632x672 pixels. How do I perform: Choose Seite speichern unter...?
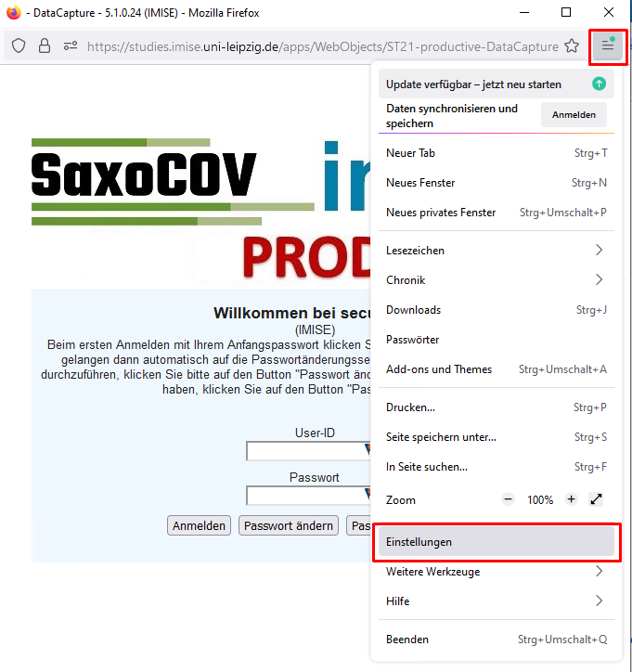pyautogui.click(x=497, y=437)
